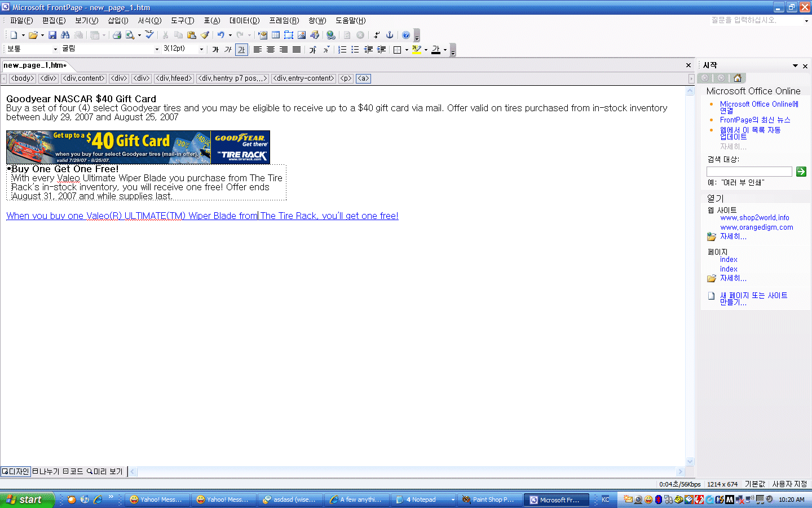This screenshot has height=508, width=812.
Task: Click the Insert Layer icon
Action: click(289, 35)
